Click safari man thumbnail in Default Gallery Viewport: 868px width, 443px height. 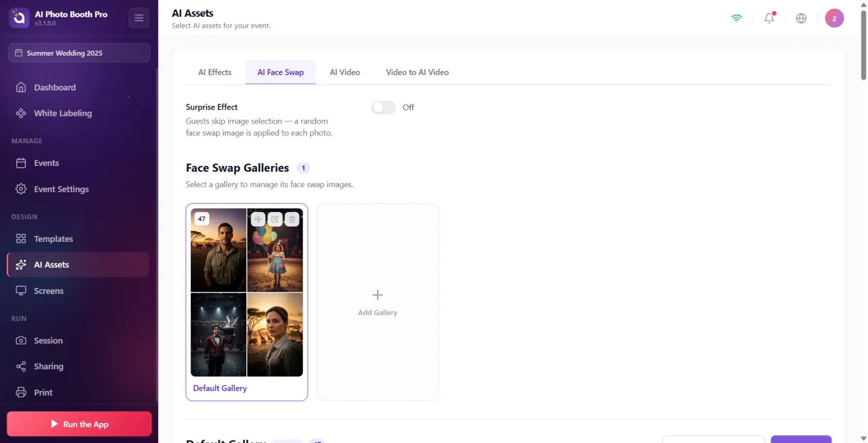pos(219,251)
